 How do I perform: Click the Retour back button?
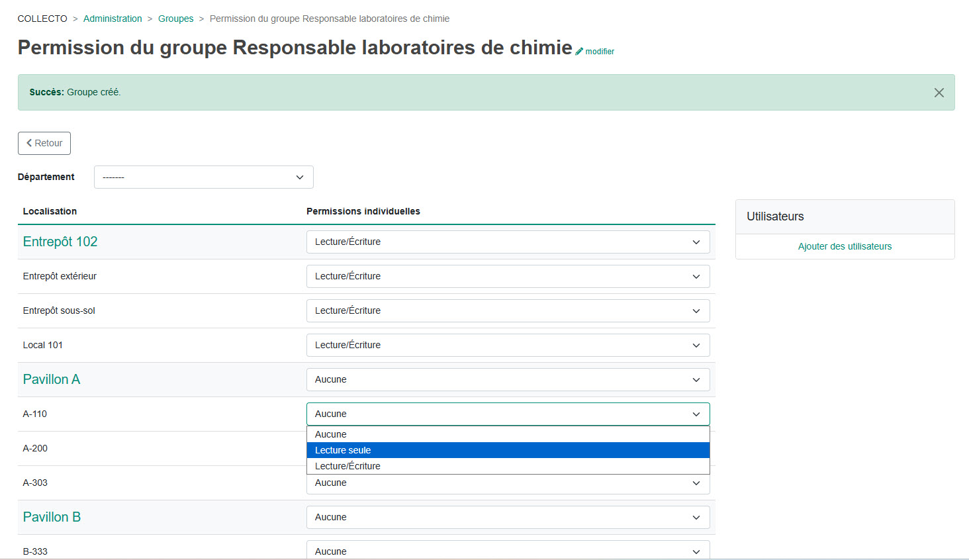(44, 143)
